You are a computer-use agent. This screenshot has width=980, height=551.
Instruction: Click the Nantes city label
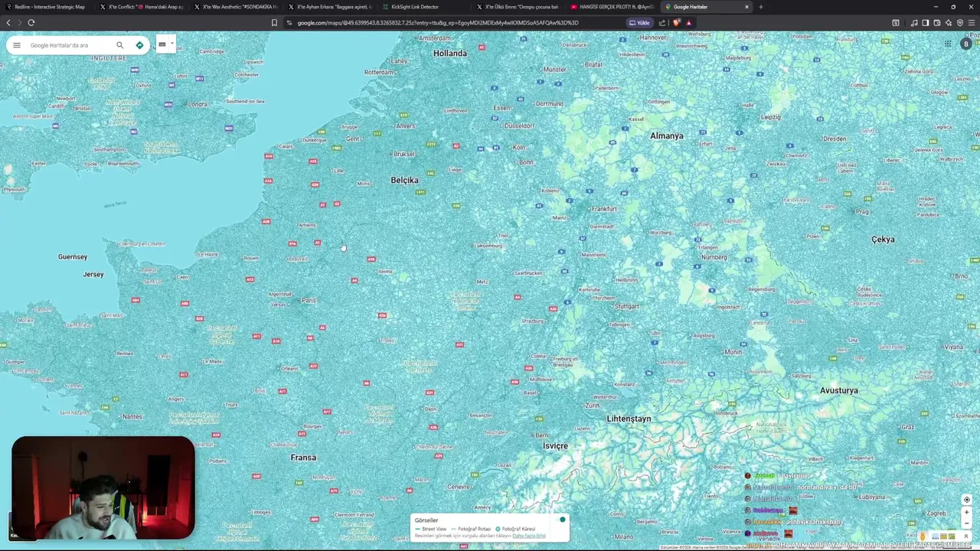[x=132, y=416]
